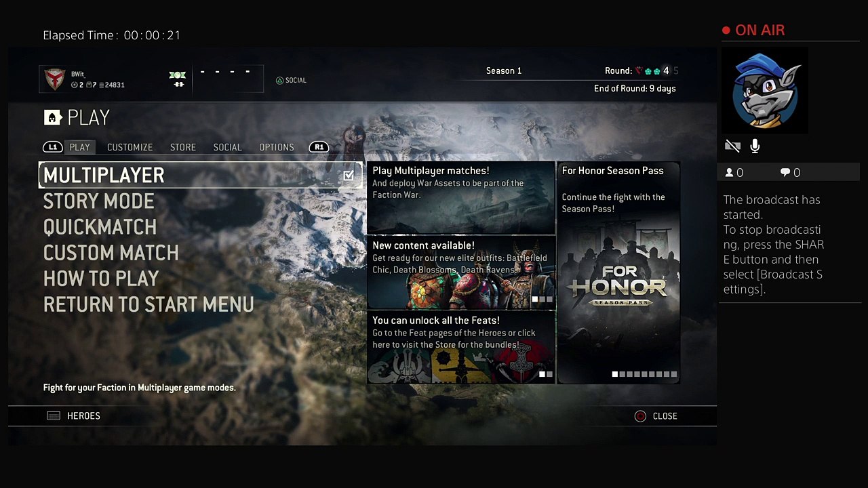Image resolution: width=868 pixels, height=488 pixels.
Task: Click the red ON AIR recording dot
Action: pyautogui.click(x=726, y=30)
